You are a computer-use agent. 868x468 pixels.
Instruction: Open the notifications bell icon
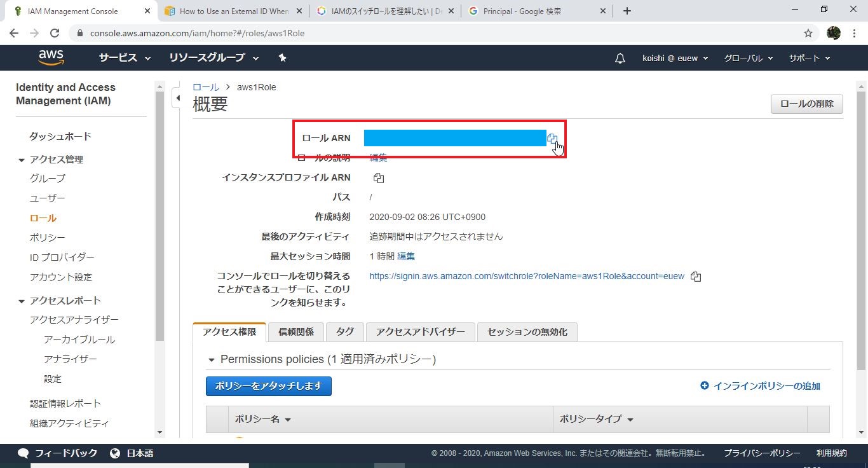click(x=620, y=59)
